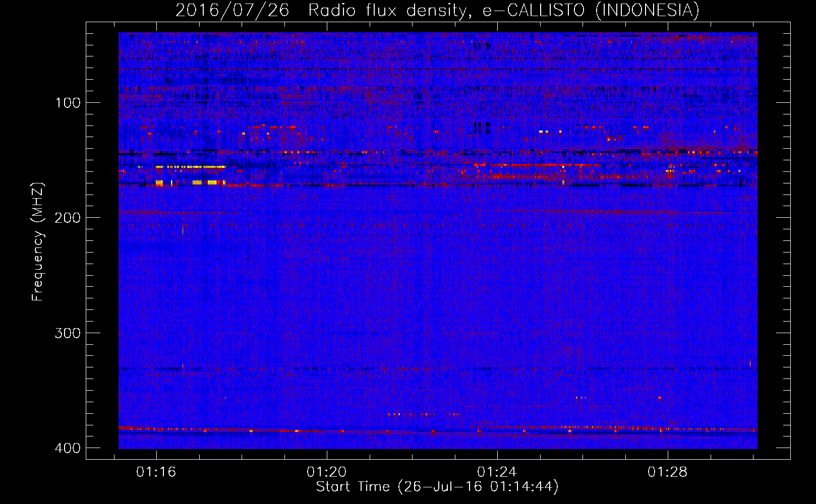Click the 'Frequency (MHZ)' y-axis label
This screenshot has width=816, height=504.
click(38, 242)
